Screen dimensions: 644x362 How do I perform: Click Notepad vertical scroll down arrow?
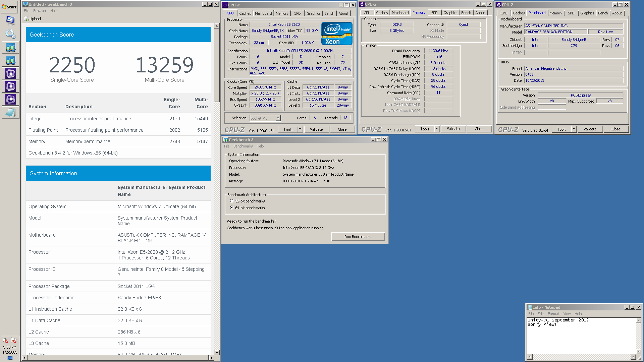click(638, 352)
